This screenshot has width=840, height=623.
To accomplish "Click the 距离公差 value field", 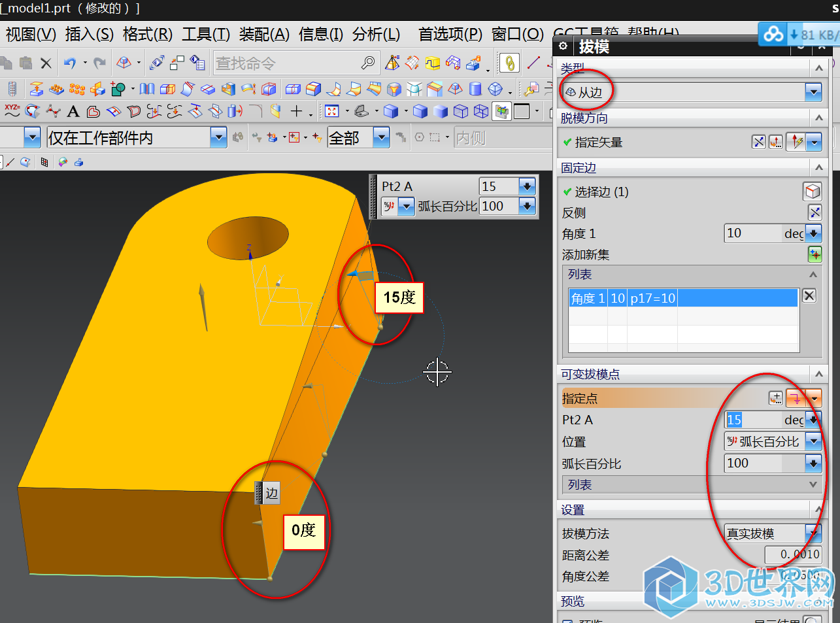I will [x=792, y=554].
